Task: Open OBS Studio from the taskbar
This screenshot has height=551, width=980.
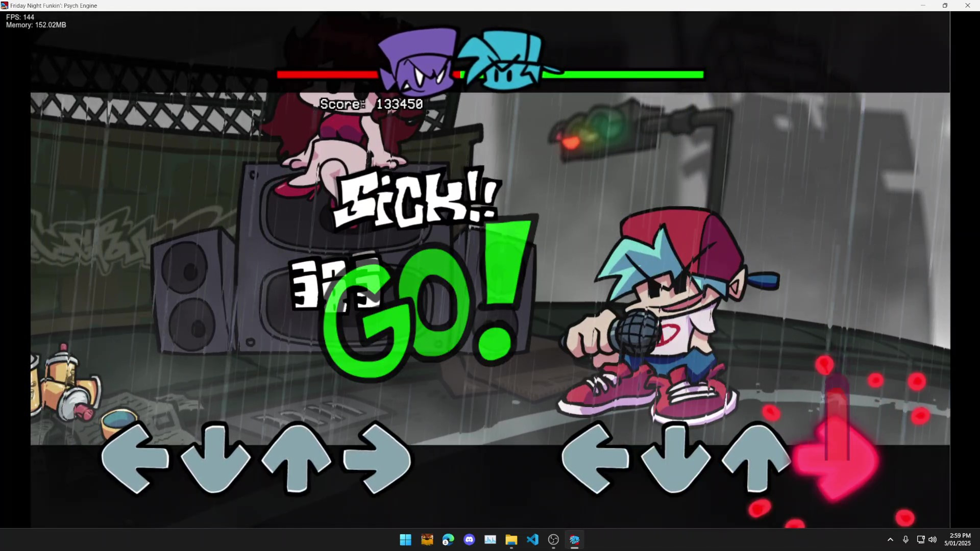Action: click(553, 540)
